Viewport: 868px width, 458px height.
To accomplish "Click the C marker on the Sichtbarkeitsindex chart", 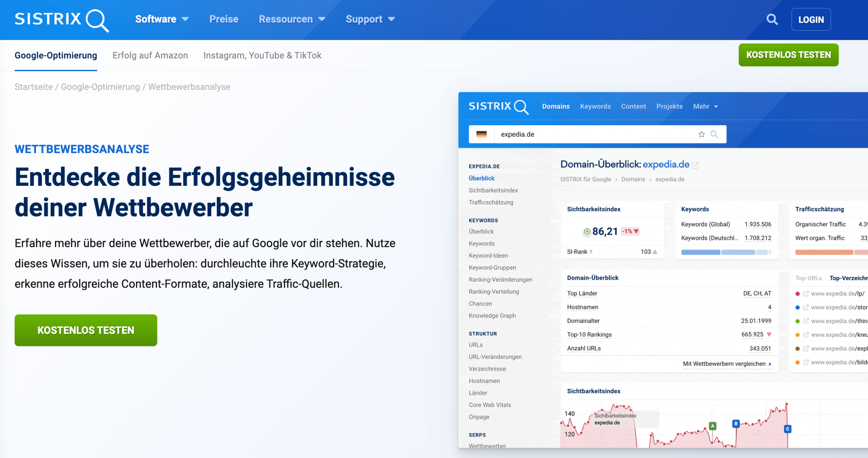I will click(788, 429).
